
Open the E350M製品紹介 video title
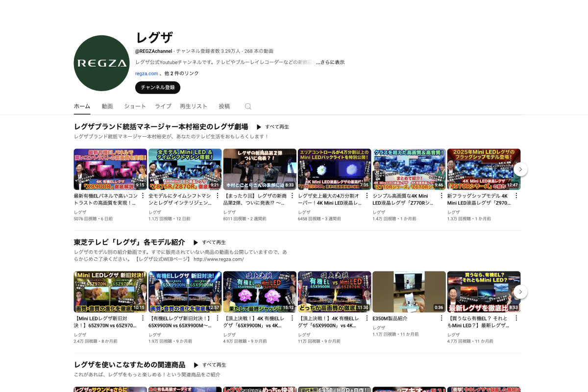(390, 318)
